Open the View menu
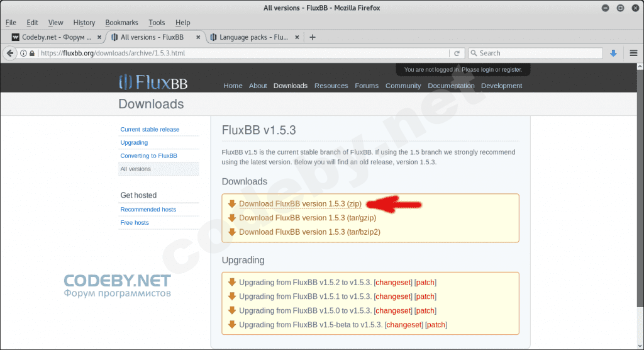The image size is (644, 350). (55, 23)
